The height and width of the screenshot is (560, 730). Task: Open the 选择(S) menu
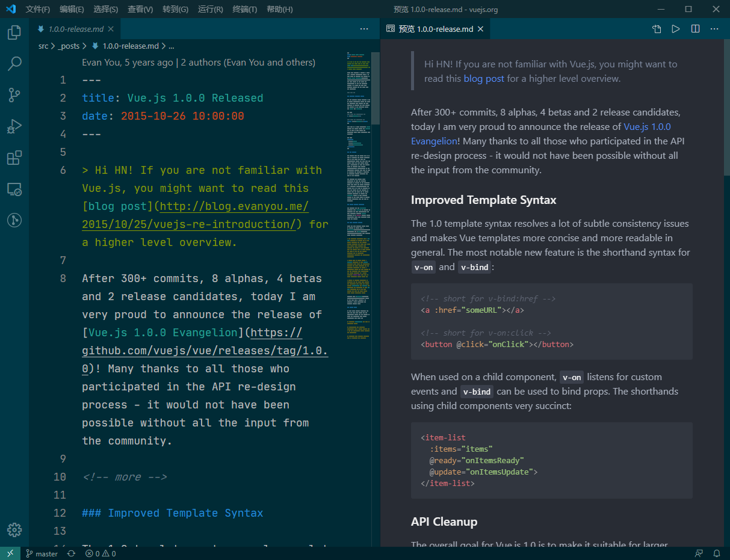click(x=106, y=9)
